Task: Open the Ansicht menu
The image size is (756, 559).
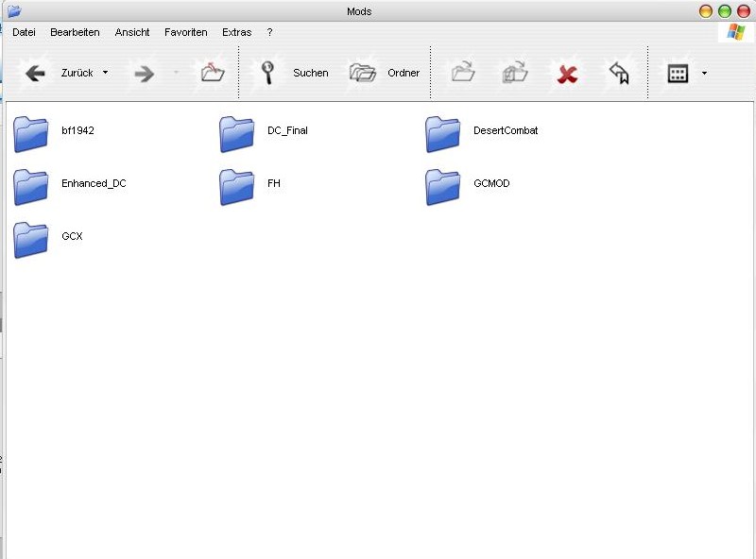Action: click(132, 32)
